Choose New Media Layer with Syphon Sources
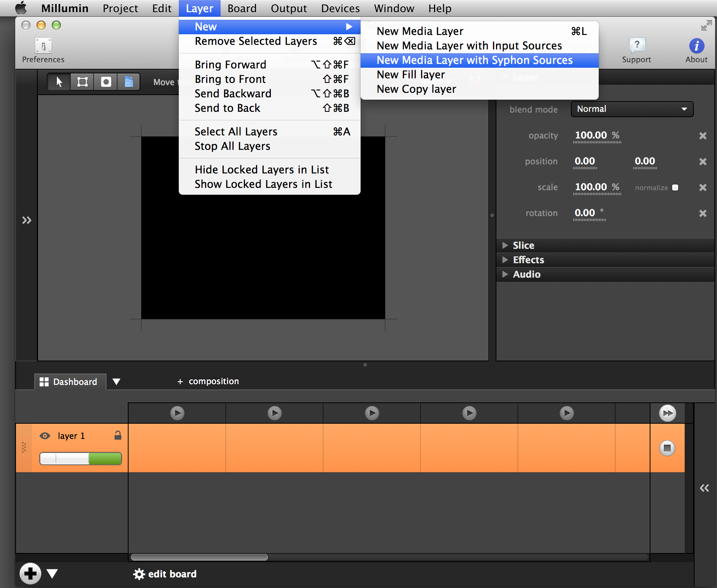Image resolution: width=717 pixels, height=588 pixels. (480, 60)
